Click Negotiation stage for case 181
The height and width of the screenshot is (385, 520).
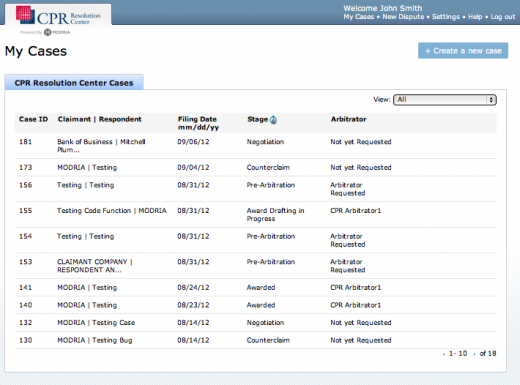265,142
